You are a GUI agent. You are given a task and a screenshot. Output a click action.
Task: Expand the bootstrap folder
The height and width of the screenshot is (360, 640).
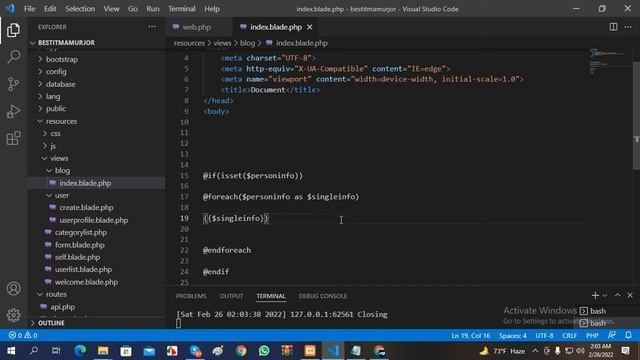(61, 59)
